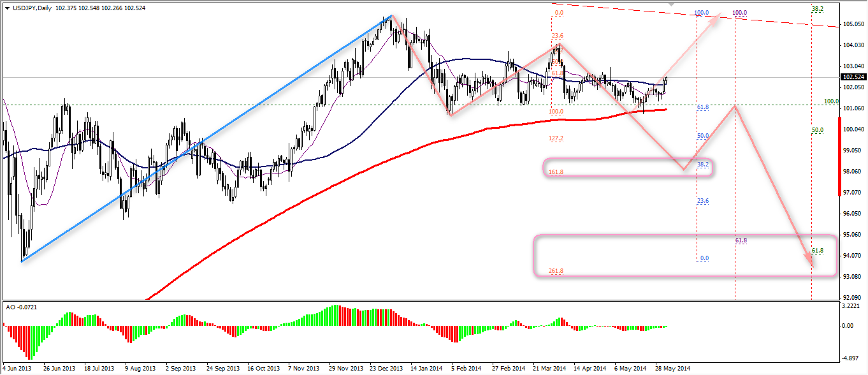Click the 4 Jun 2013 date label
Viewport: 868px width, 375px height.
click(x=18, y=369)
